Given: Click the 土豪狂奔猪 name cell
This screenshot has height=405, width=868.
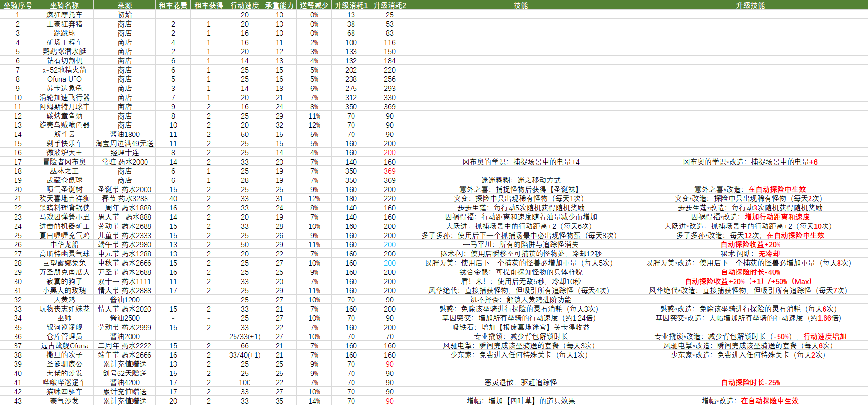Looking at the screenshot, I should [x=64, y=24].
